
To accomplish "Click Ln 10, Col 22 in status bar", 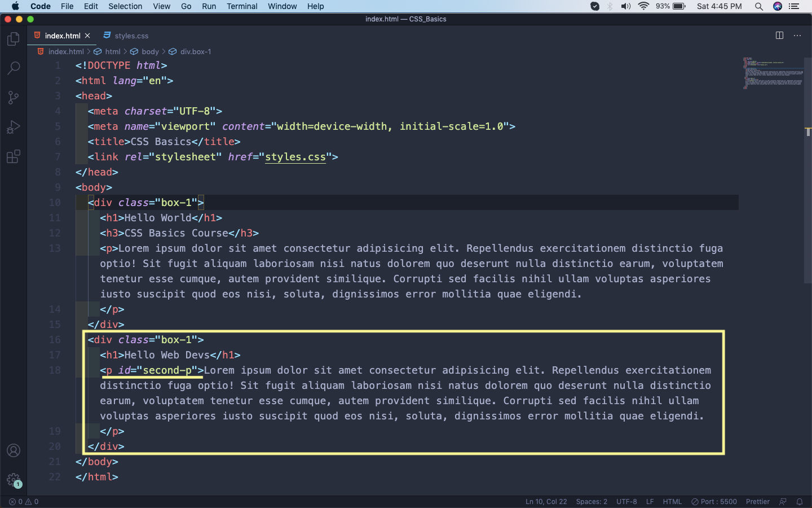I will click(x=546, y=501).
